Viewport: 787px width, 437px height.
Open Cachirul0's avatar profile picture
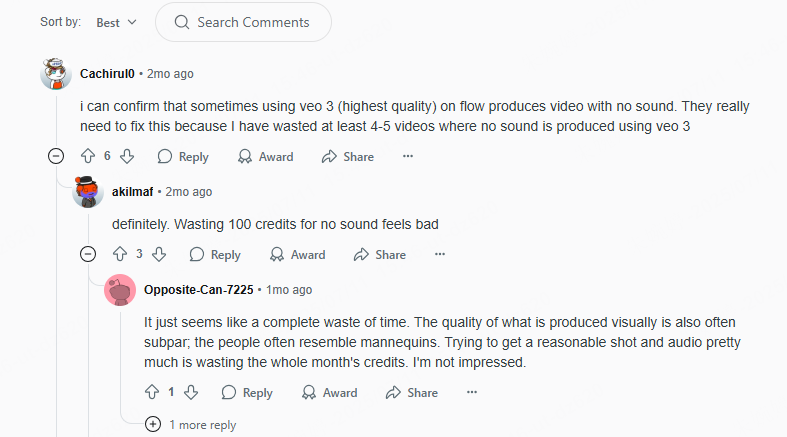click(x=55, y=74)
